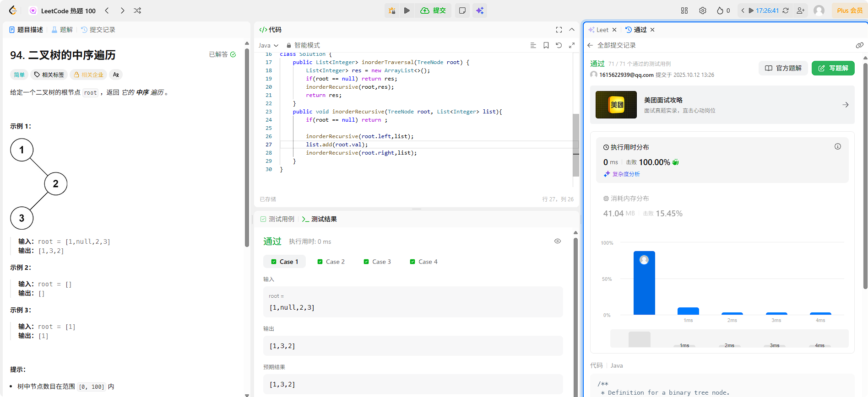Click the 已解答 solved status
The image size is (868, 397).
point(222,54)
